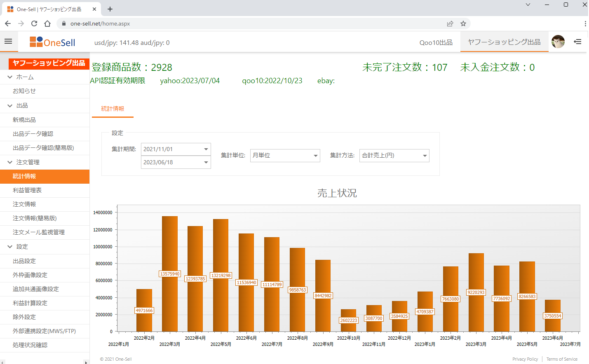This screenshot has height=364, width=589.
Task: Reload the page
Action: 34,23
